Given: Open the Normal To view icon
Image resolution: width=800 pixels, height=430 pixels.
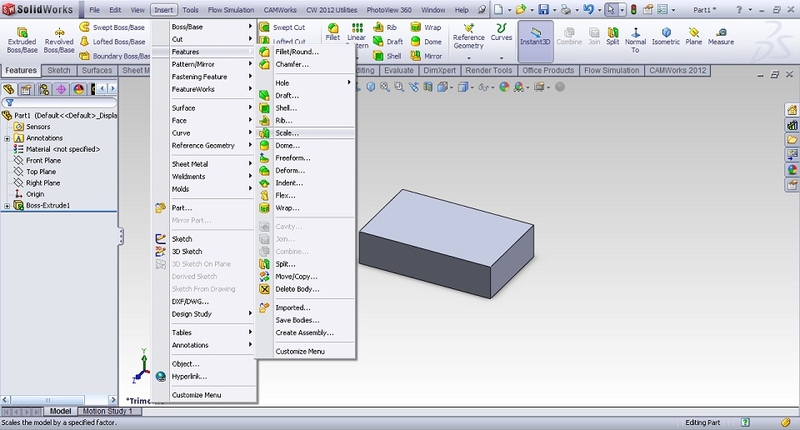Looking at the screenshot, I should tap(635, 30).
